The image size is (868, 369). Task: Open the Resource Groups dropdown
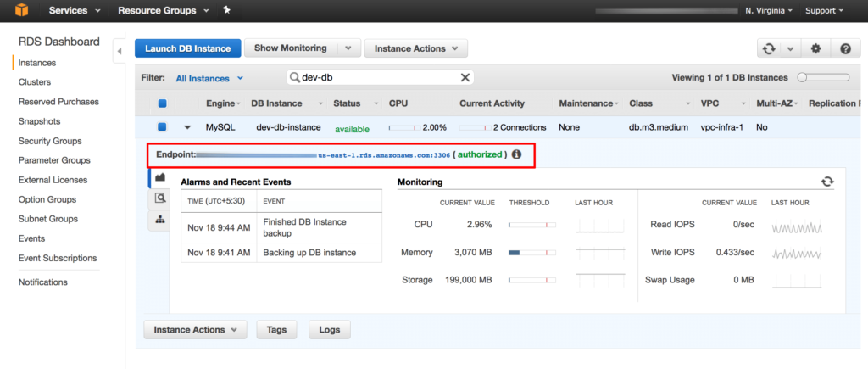coord(164,10)
